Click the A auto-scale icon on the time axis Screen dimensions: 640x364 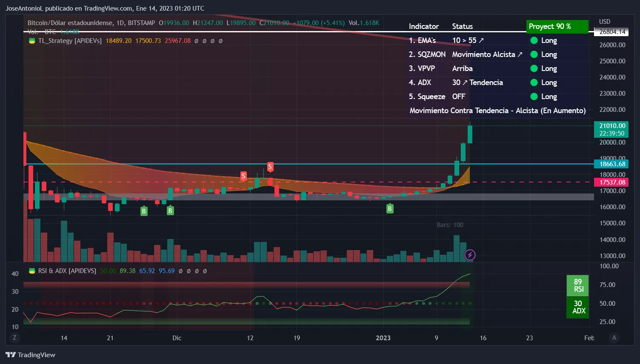click(614, 337)
